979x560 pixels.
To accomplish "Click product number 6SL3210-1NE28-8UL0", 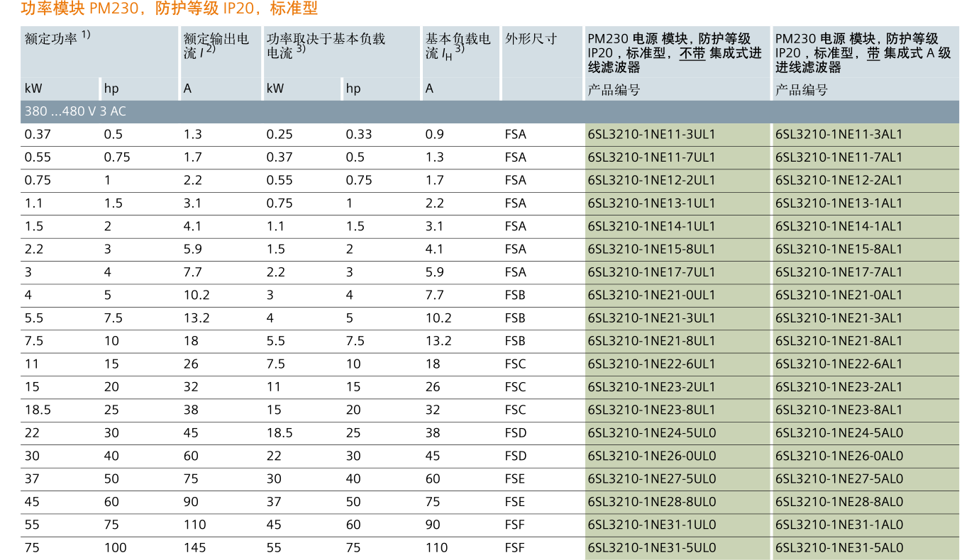I will [652, 502].
